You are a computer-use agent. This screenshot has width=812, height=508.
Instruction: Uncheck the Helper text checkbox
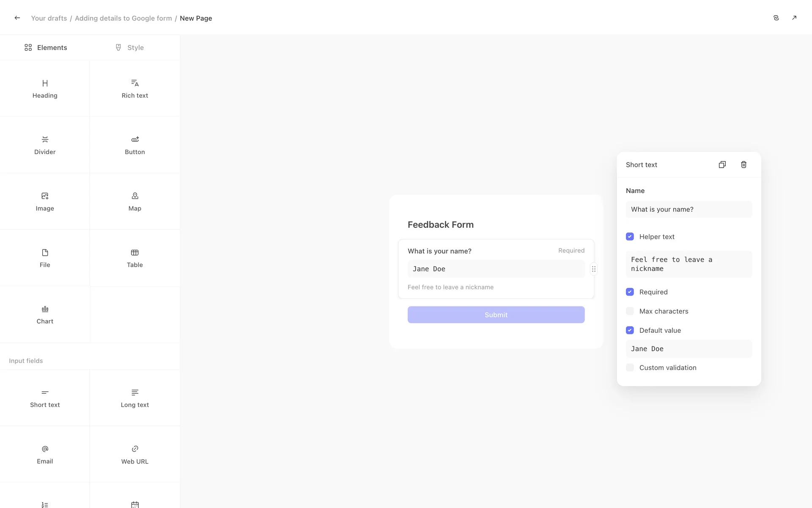pos(630,237)
